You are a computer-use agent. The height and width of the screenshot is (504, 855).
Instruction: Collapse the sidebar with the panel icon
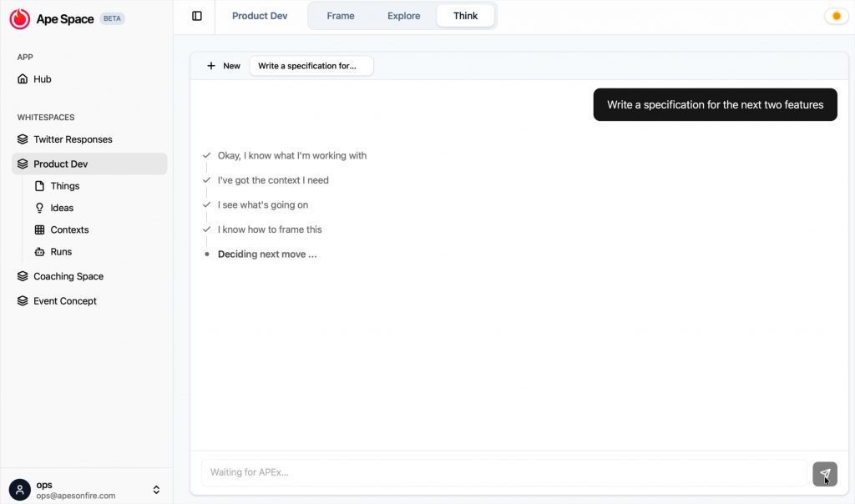(x=197, y=16)
